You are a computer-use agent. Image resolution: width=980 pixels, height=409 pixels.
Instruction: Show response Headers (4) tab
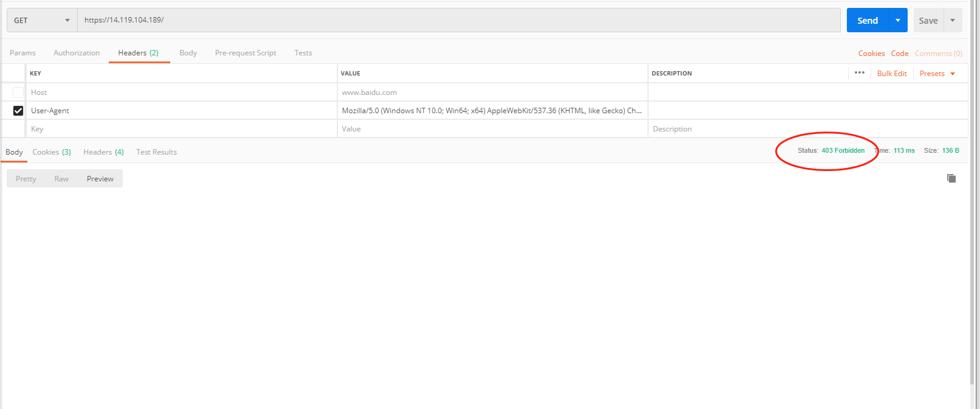tap(103, 152)
